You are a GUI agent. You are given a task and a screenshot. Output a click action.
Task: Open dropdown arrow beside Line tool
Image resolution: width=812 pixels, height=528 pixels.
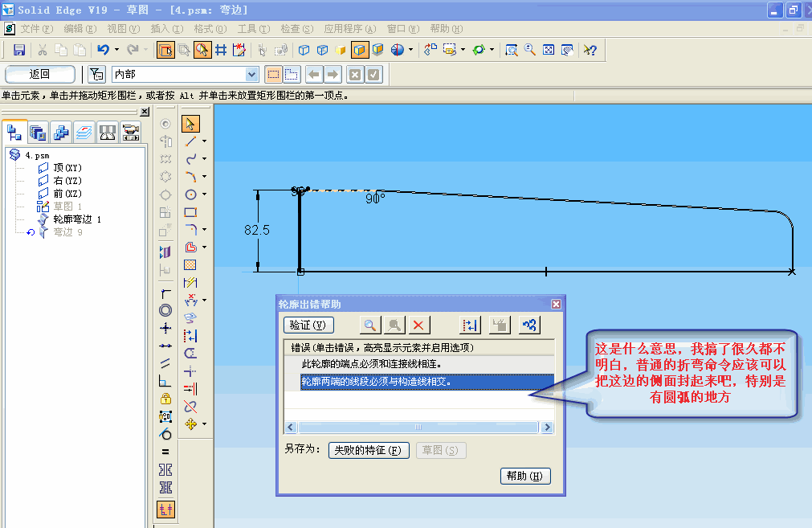click(x=205, y=141)
